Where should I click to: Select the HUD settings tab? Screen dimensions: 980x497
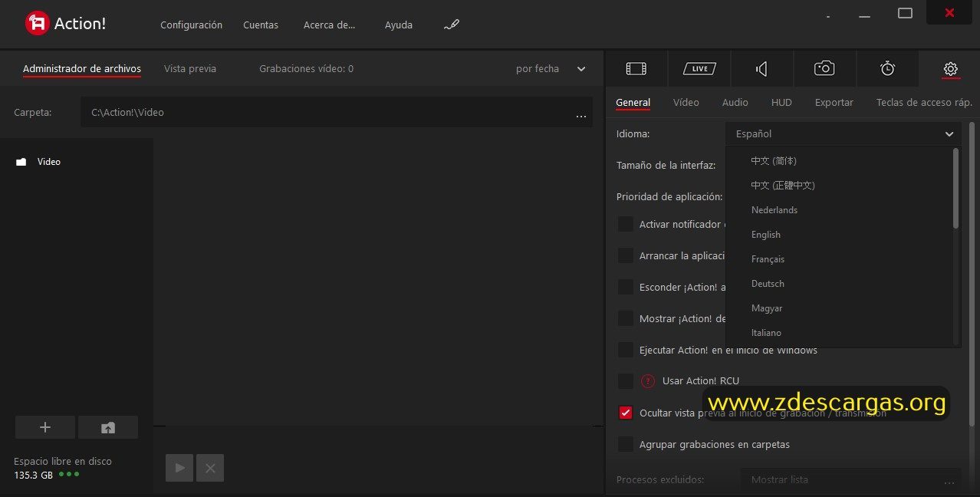781,103
